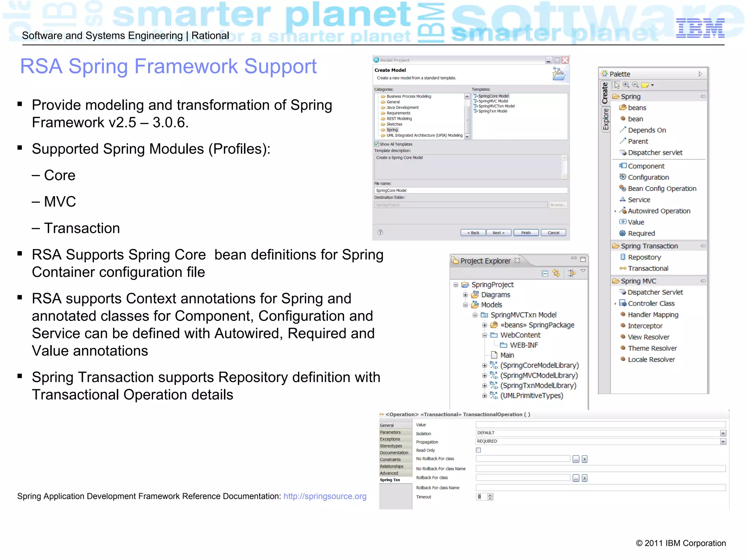Click Collapse All in Project Explorer toolbar
Screen dimensions: 747x560
(545, 273)
